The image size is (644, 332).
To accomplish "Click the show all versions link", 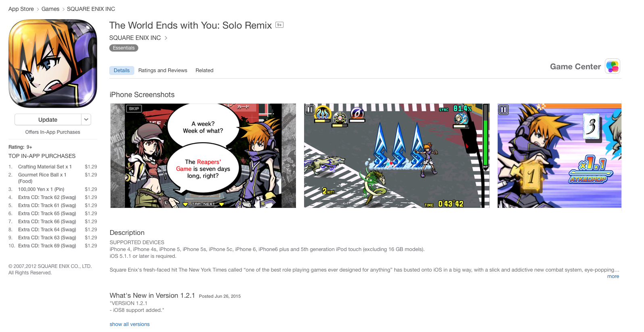I will pos(129,324).
